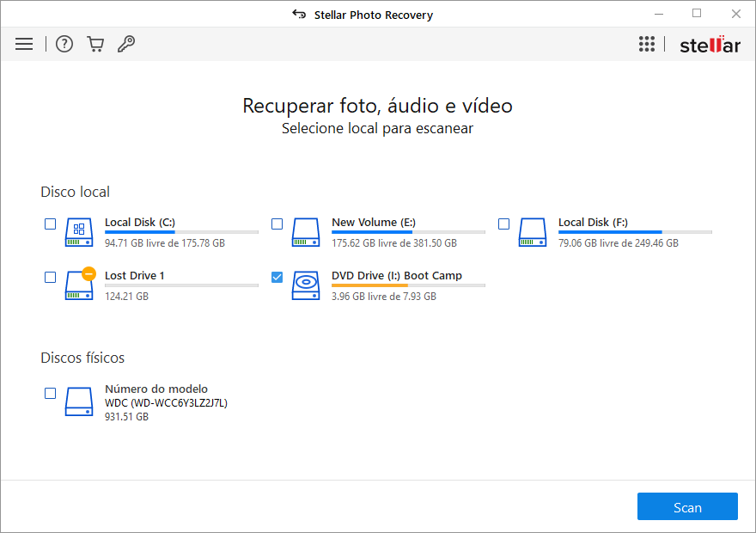This screenshot has width=756, height=533.
Task: Close the Stellar Photo Recovery window
Action: [x=735, y=14]
